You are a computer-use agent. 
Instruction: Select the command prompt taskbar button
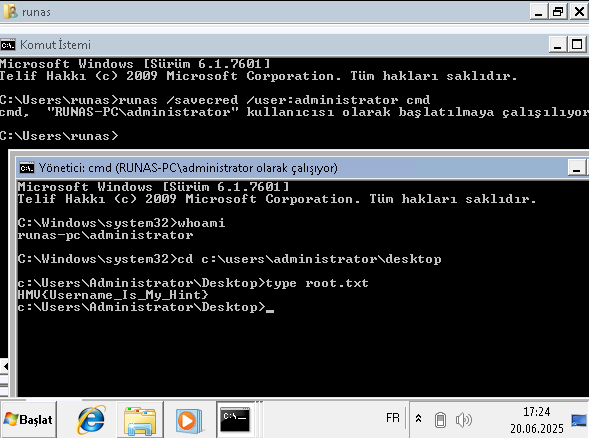click(x=235, y=420)
